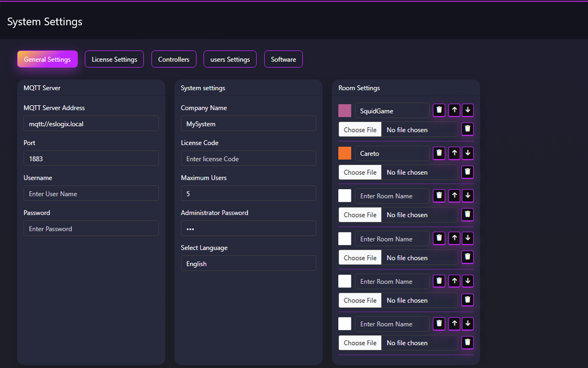Open the Controllers tab
588x368 pixels.
tap(174, 59)
